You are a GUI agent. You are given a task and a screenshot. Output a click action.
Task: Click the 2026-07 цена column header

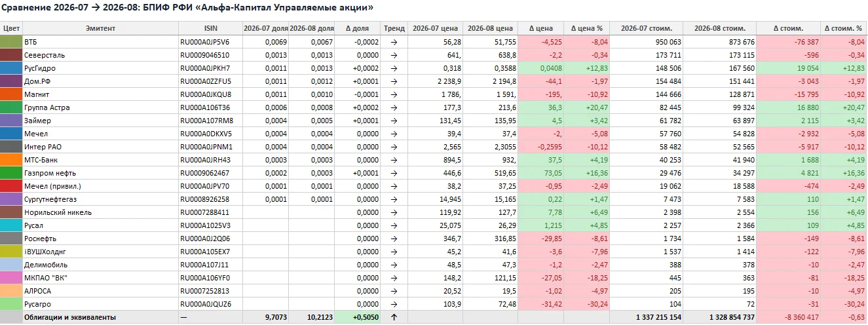[x=435, y=28]
